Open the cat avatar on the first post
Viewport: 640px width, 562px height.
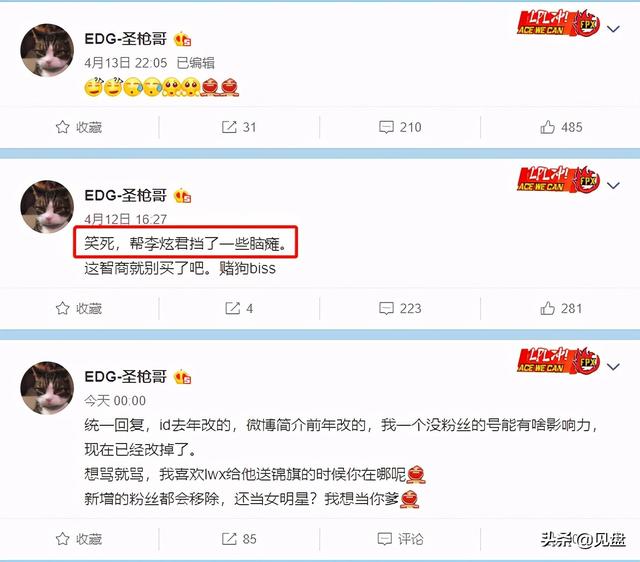[47, 50]
